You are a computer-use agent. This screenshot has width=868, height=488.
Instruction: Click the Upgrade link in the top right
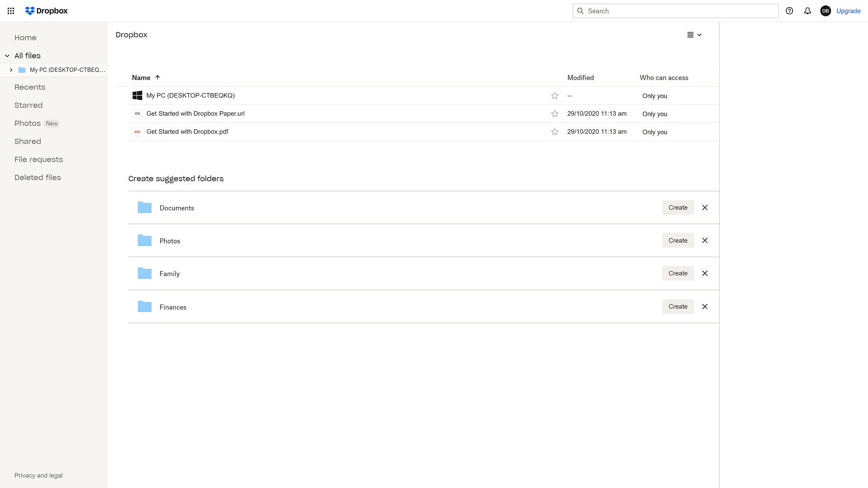[848, 11]
